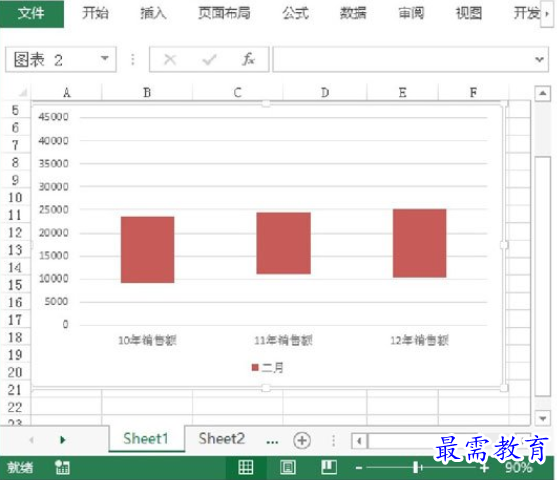The width and height of the screenshot is (557, 480).
Task: Select row 10 header
Action: click(x=15, y=198)
